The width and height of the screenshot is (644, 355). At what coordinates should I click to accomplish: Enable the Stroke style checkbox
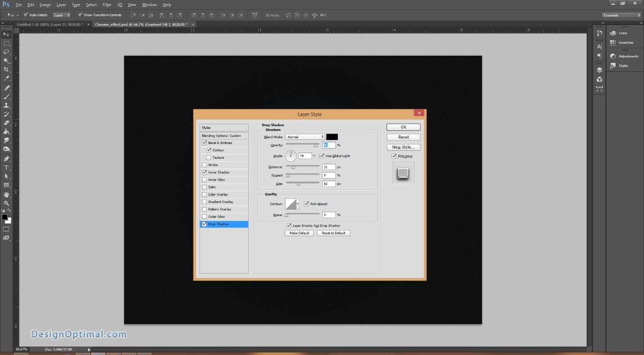205,165
